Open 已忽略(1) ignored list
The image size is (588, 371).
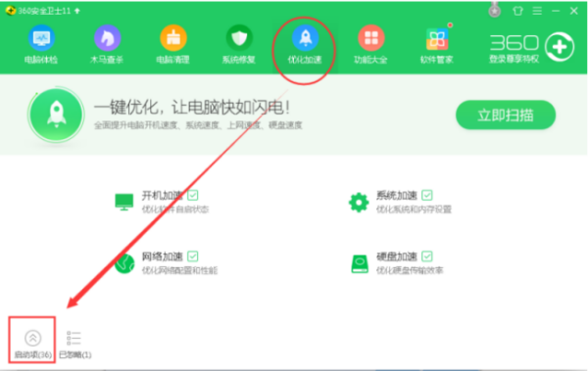coord(75,344)
